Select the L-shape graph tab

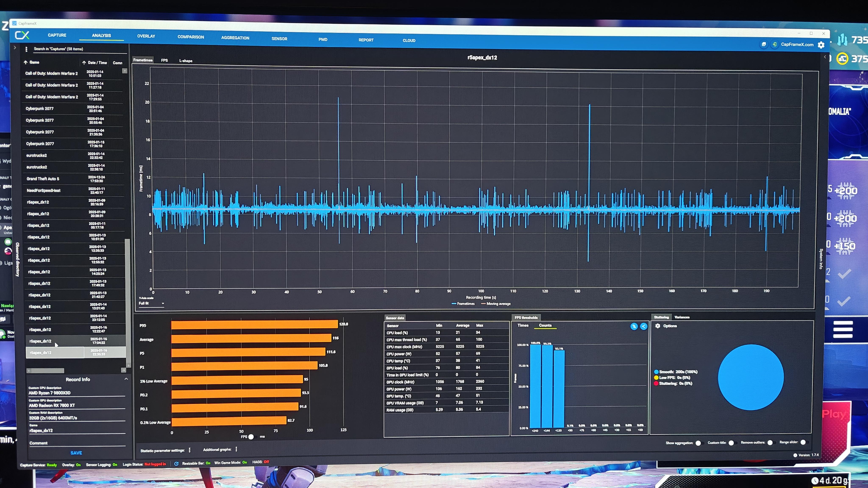point(186,61)
